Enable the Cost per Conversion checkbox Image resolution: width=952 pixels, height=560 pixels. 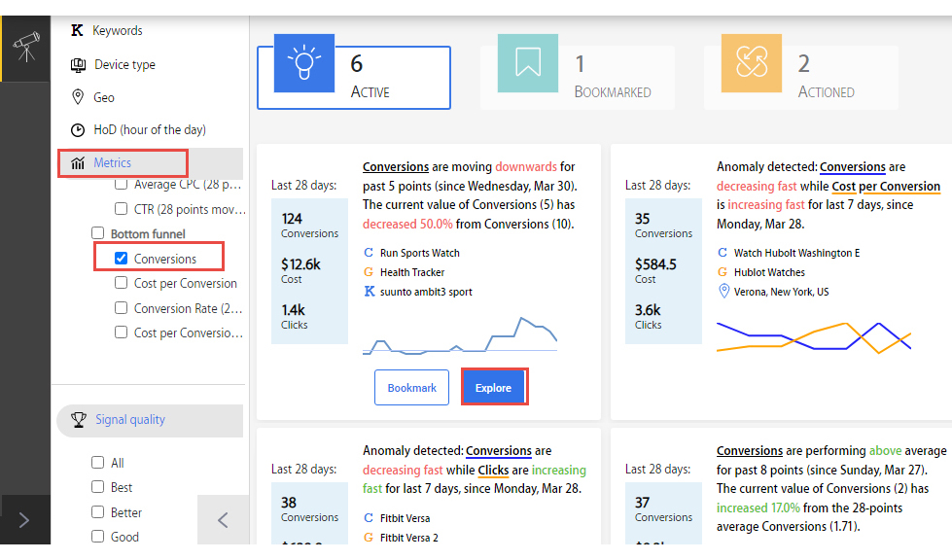121,283
